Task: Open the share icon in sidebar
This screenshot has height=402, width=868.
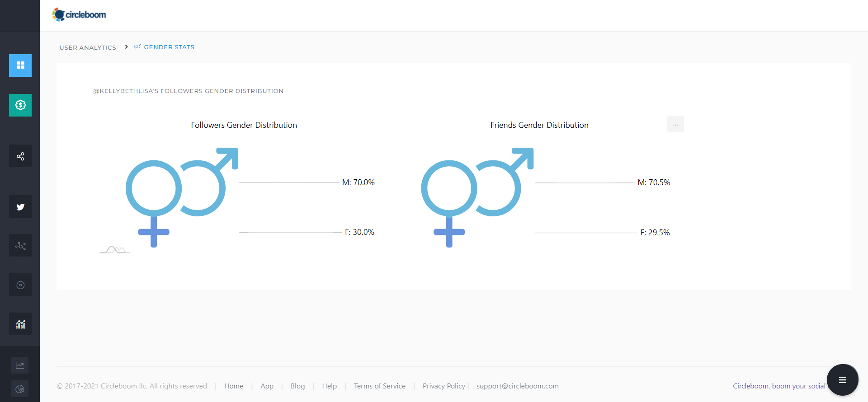Action: coord(20,156)
